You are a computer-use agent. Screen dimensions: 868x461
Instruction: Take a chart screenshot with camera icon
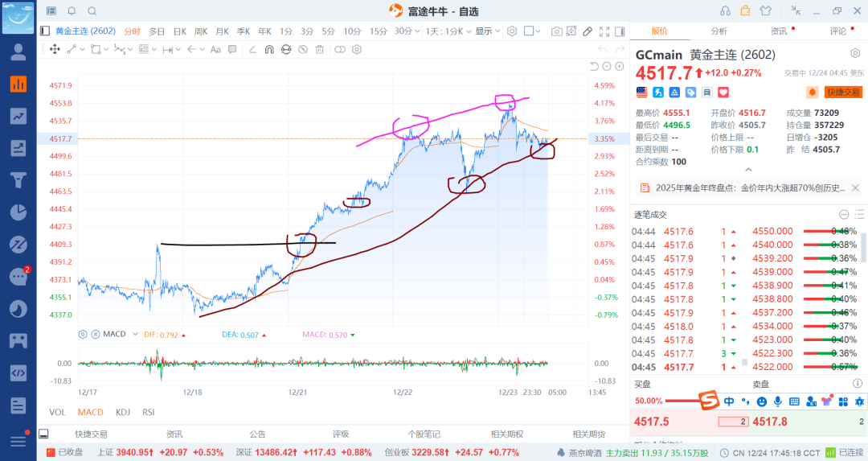tap(556, 31)
